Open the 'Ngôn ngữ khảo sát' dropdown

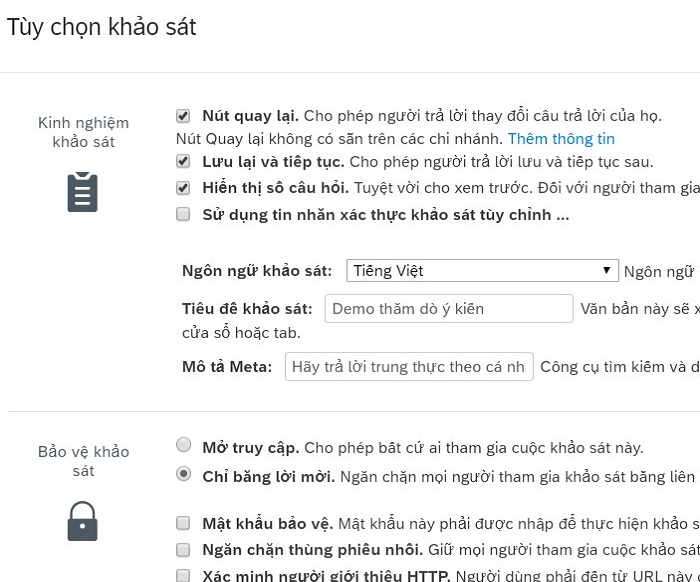click(483, 270)
